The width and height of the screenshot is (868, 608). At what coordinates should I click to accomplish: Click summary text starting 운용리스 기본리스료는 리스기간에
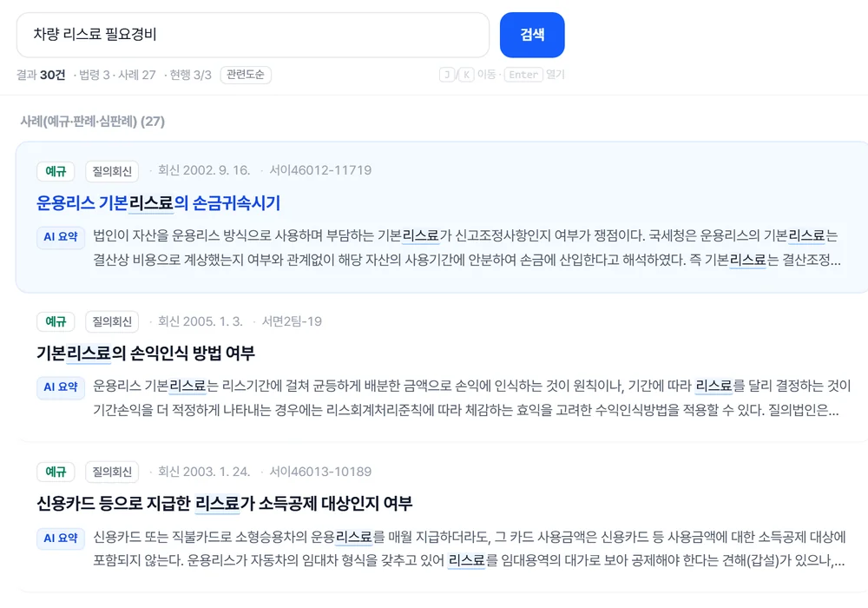pyautogui.click(x=471, y=398)
